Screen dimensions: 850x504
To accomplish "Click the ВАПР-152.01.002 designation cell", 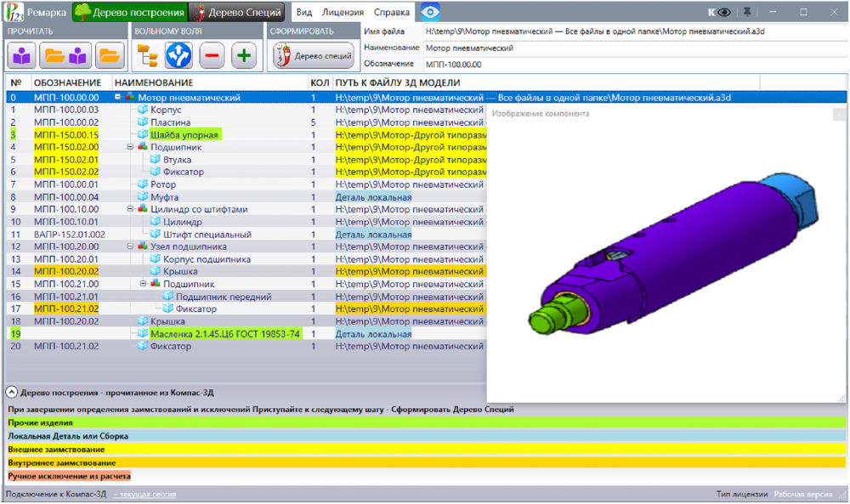I will [x=70, y=235].
